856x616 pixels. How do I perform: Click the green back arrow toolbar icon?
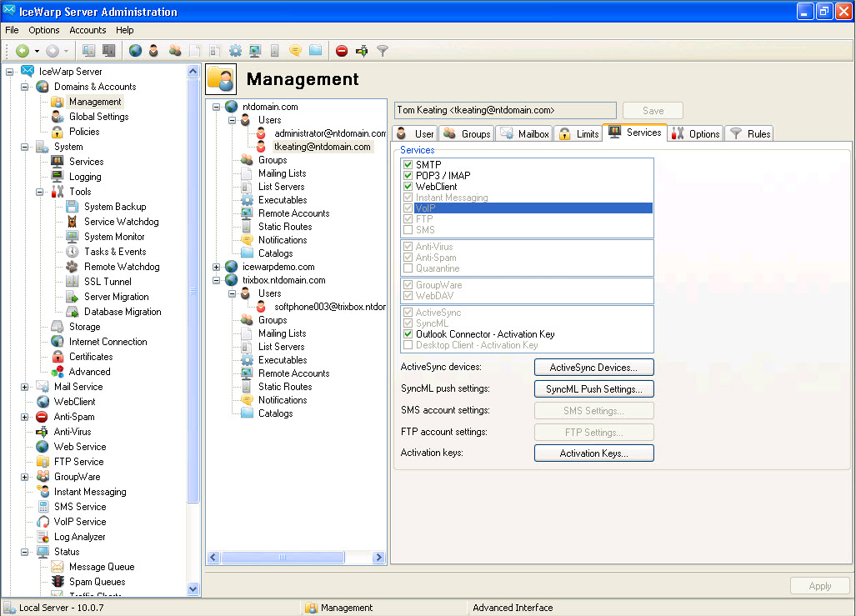23,51
